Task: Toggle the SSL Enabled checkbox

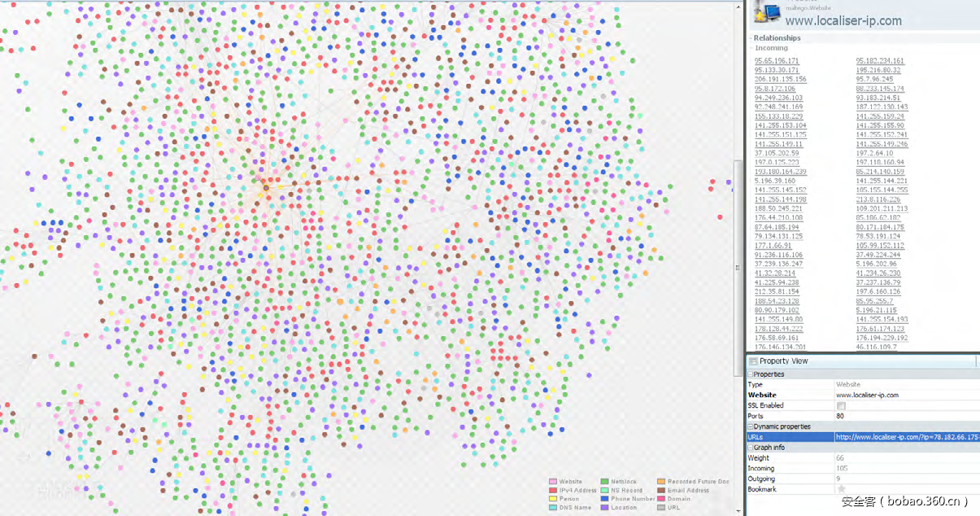Action: click(x=841, y=405)
